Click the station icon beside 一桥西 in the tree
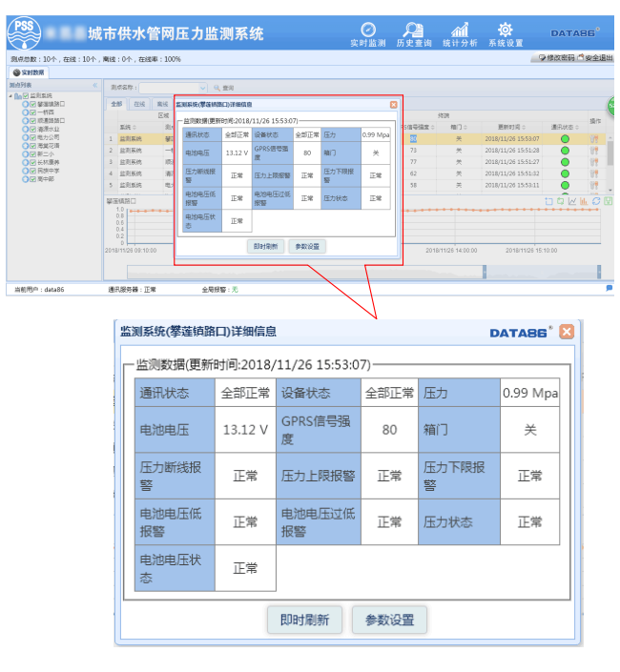620x672 pixels. (x=26, y=112)
